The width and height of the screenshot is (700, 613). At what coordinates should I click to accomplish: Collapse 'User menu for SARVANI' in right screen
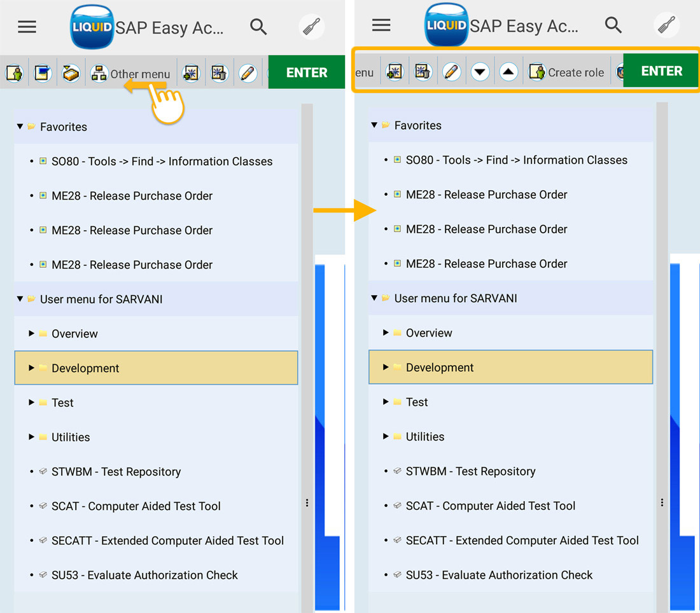click(x=374, y=298)
